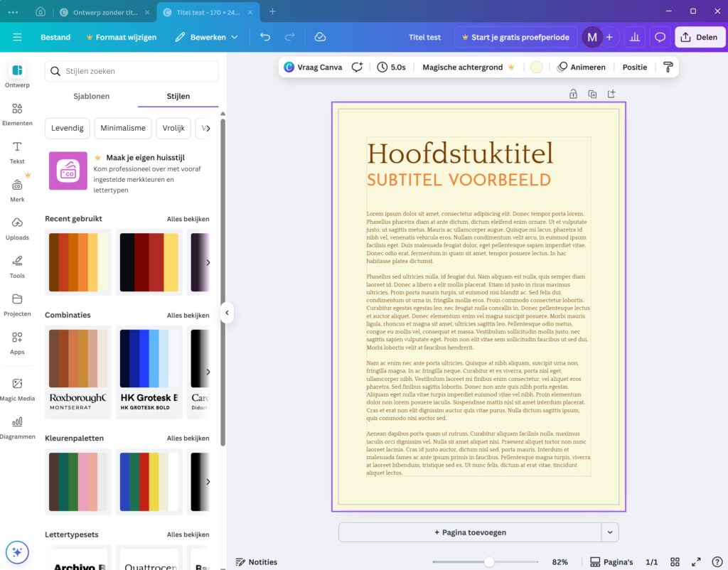Open the cream background color swatch
The image size is (728, 570).
(x=536, y=67)
